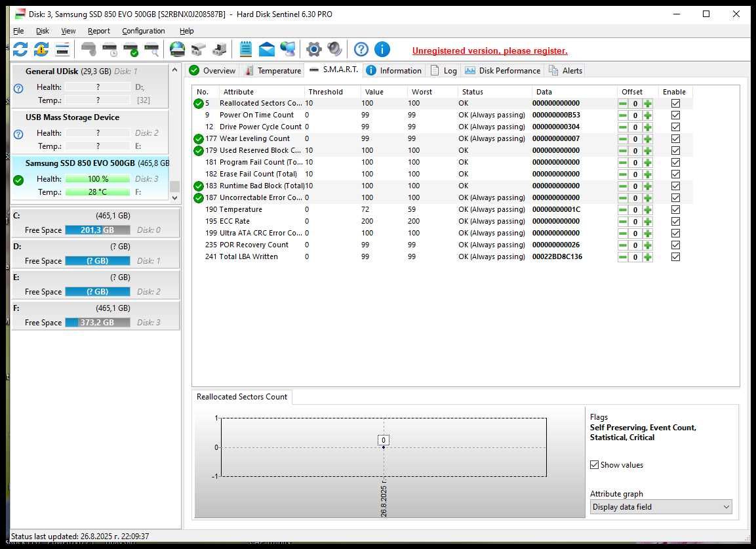Click the refresh icon with yellow warning sign

click(41, 49)
